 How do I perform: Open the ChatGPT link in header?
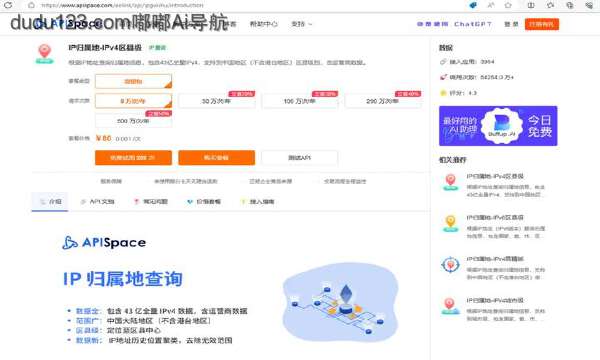pyautogui.click(x=473, y=24)
